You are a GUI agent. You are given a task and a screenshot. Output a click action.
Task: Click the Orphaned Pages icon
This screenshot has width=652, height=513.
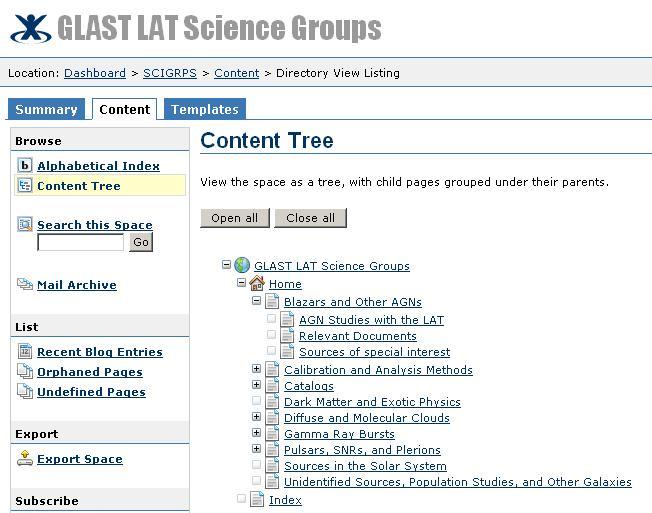25,372
